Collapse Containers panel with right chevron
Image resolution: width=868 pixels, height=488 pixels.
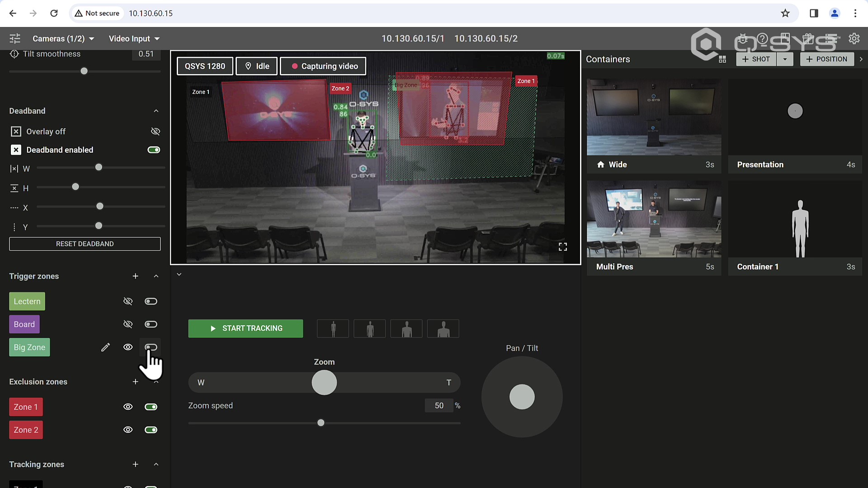click(861, 59)
